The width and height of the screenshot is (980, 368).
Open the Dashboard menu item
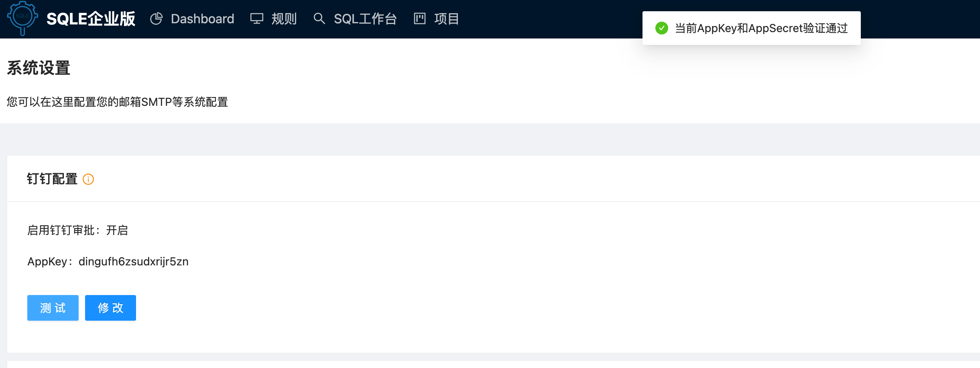tap(203, 18)
